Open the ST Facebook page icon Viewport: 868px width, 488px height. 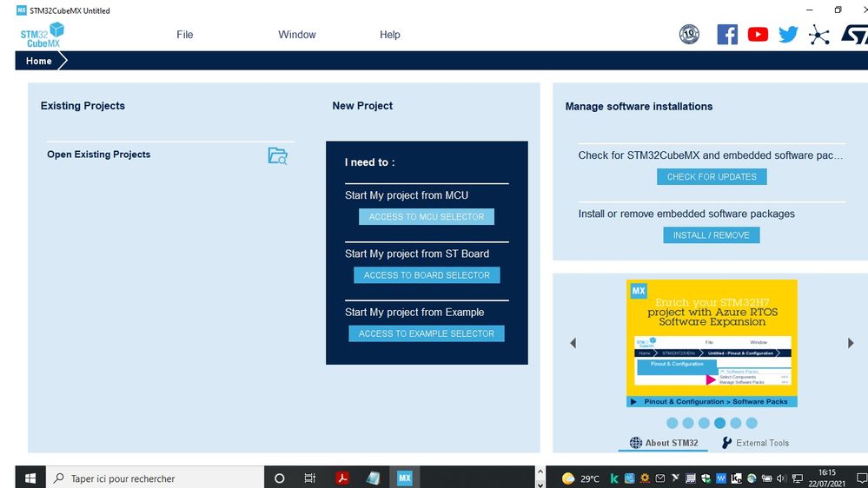727,35
